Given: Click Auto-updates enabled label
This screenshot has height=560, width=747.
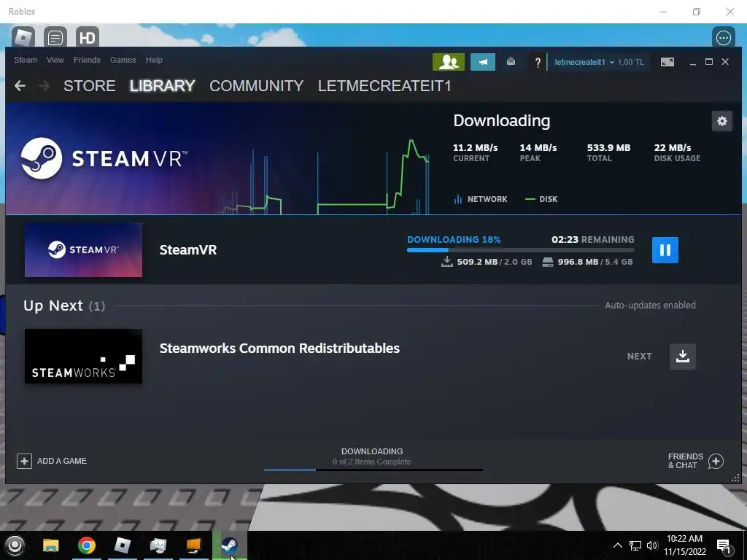Looking at the screenshot, I should point(650,306).
